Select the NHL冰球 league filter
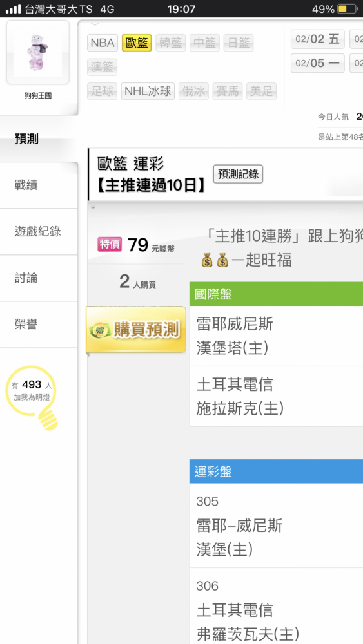 pos(148,91)
